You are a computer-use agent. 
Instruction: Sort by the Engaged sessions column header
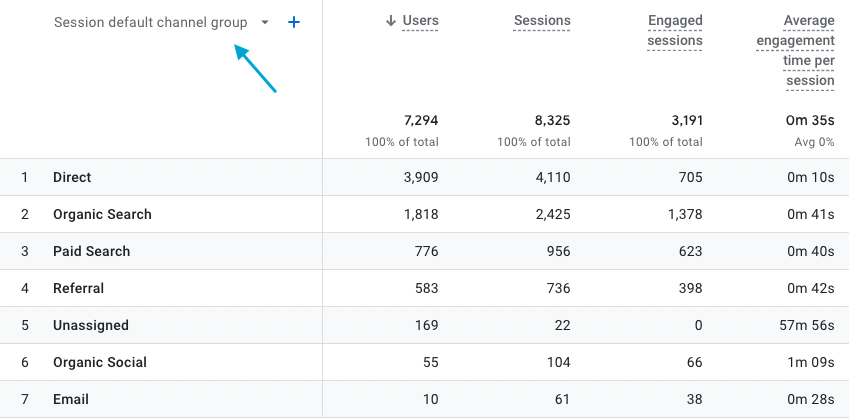[675, 30]
